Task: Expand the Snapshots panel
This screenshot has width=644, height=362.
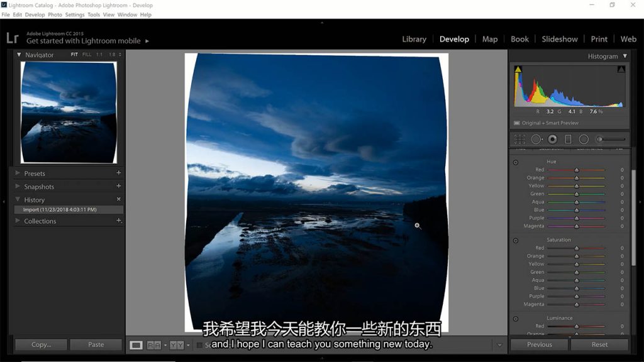Action: (x=18, y=186)
